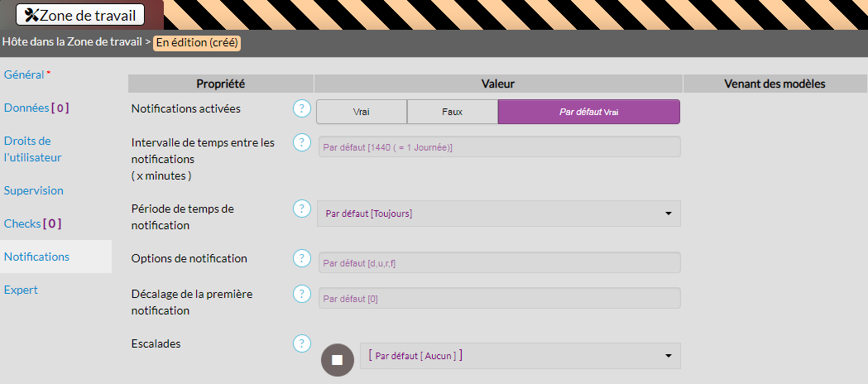The height and width of the screenshot is (384, 868).
Task: Click help icon for Décalage de la première notification
Action: tap(302, 294)
